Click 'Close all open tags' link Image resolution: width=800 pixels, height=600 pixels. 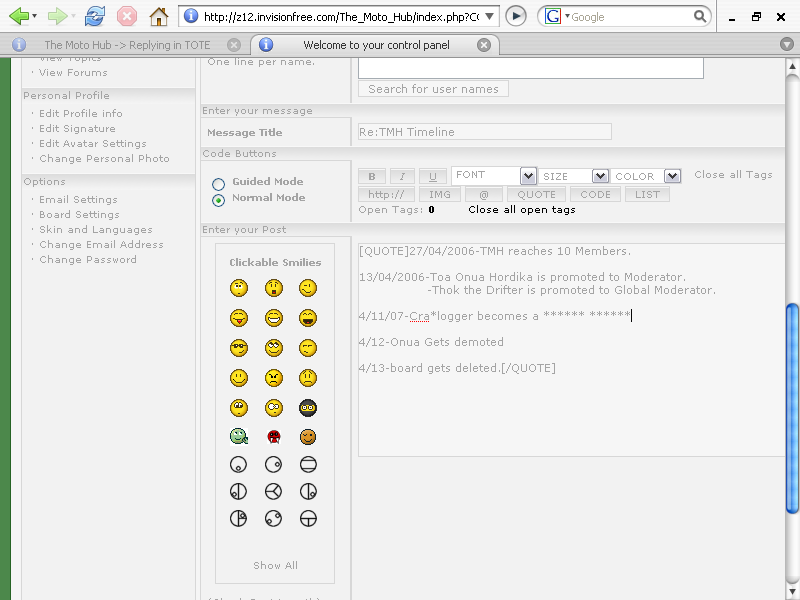tap(522, 210)
